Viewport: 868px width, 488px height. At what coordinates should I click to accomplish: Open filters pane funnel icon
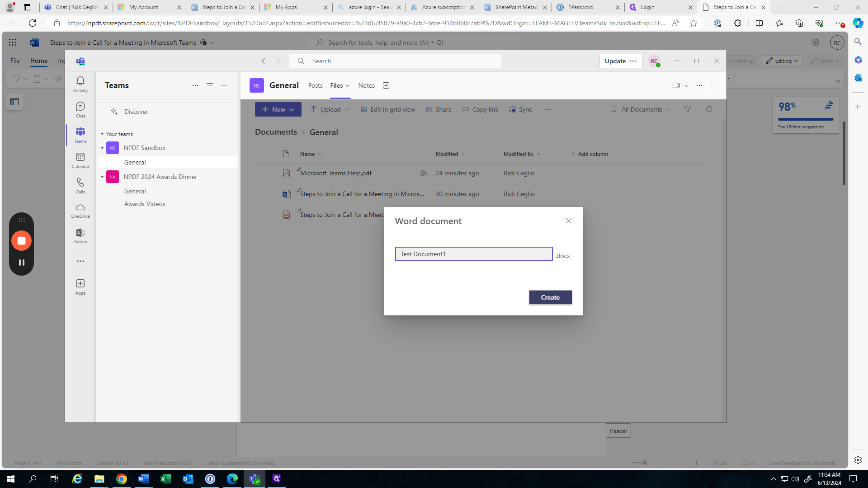[x=688, y=109]
